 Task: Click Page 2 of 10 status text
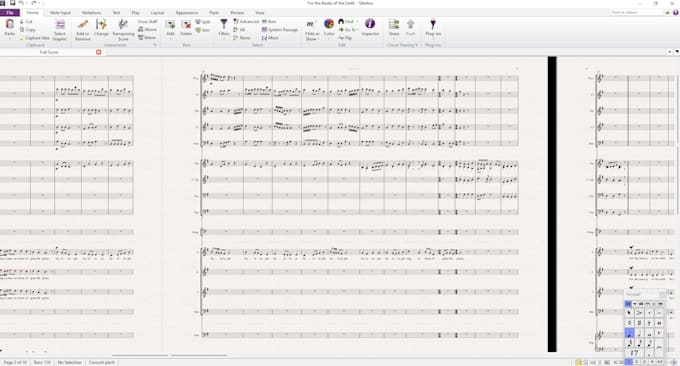point(15,362)
